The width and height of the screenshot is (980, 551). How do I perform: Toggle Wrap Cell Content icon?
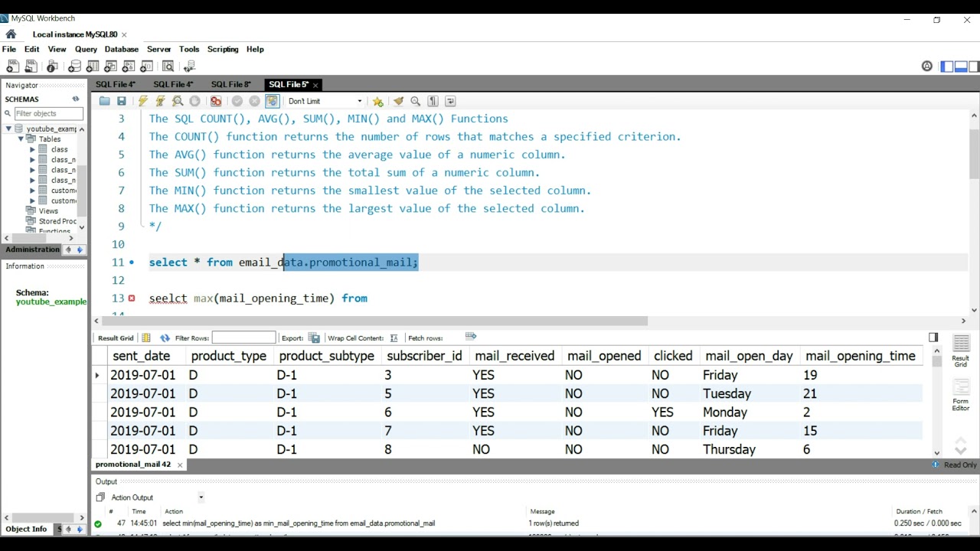pos(394,337)
